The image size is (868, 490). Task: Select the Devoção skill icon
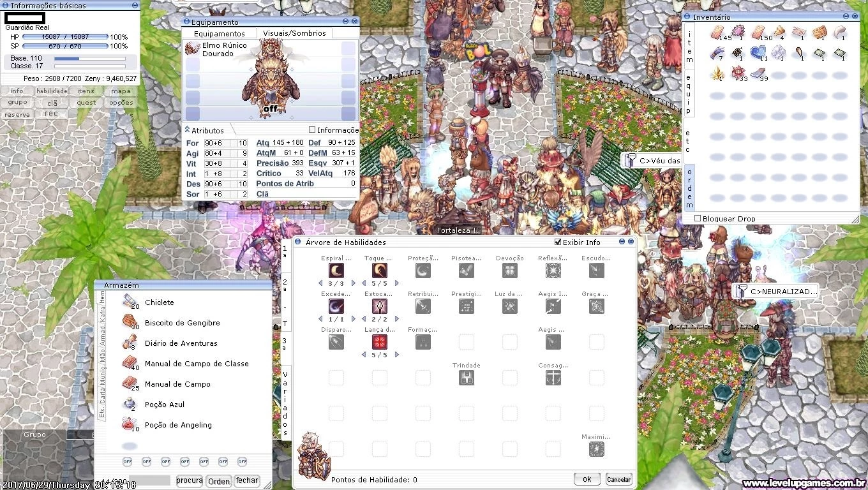pos(510,271)
